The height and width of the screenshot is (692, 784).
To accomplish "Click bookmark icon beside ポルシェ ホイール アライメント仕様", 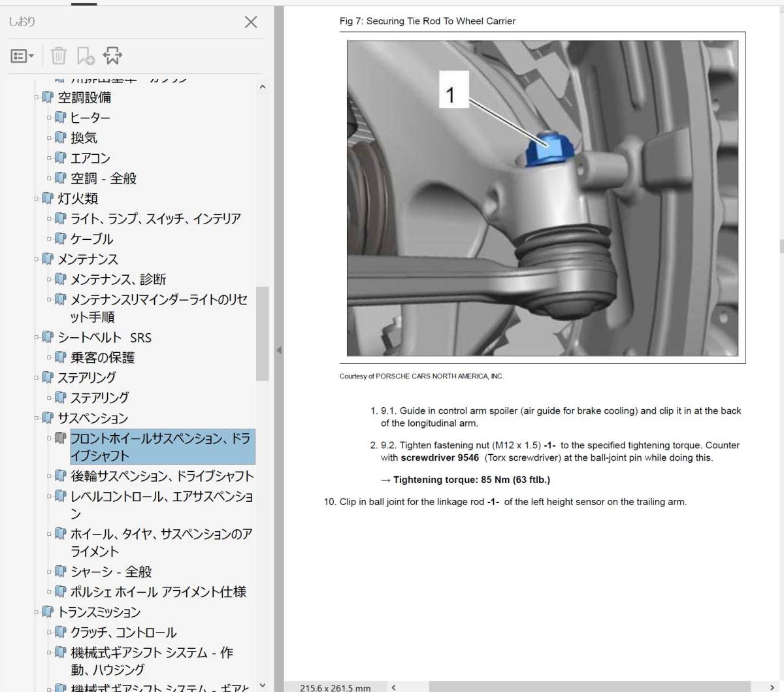I will [x=61, y=592].
